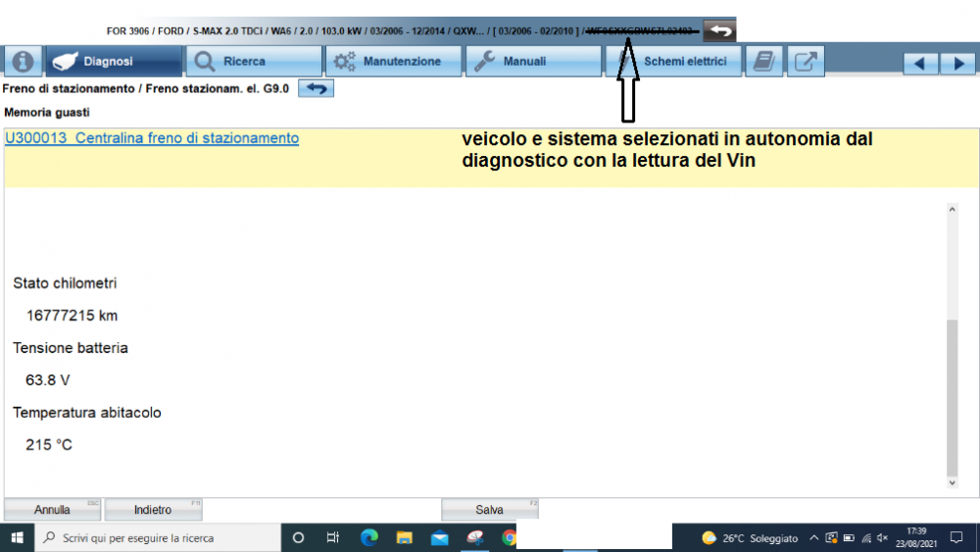Click the right navigation arrow
The height and width of the screenshot is (552, 980).
click(958, 63)
